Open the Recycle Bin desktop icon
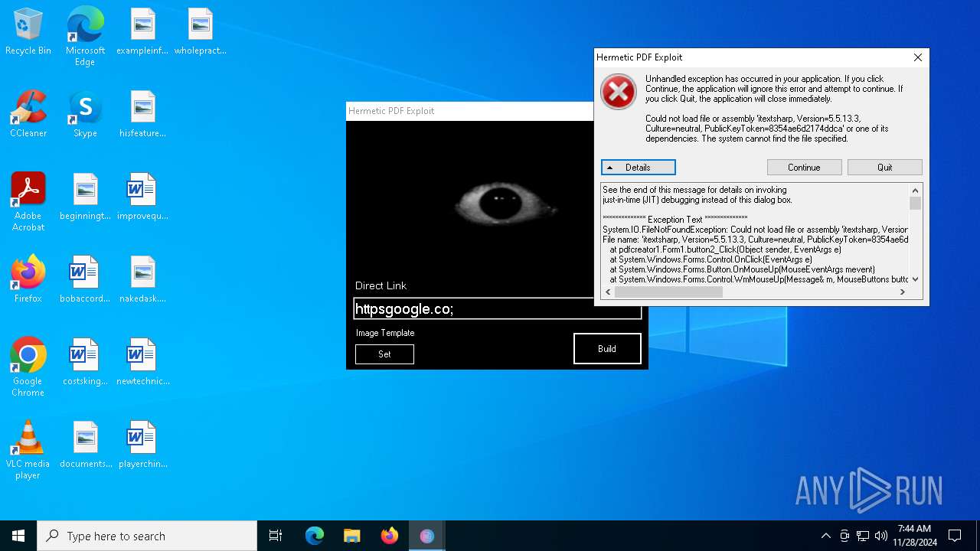 (x=28, y=32)
